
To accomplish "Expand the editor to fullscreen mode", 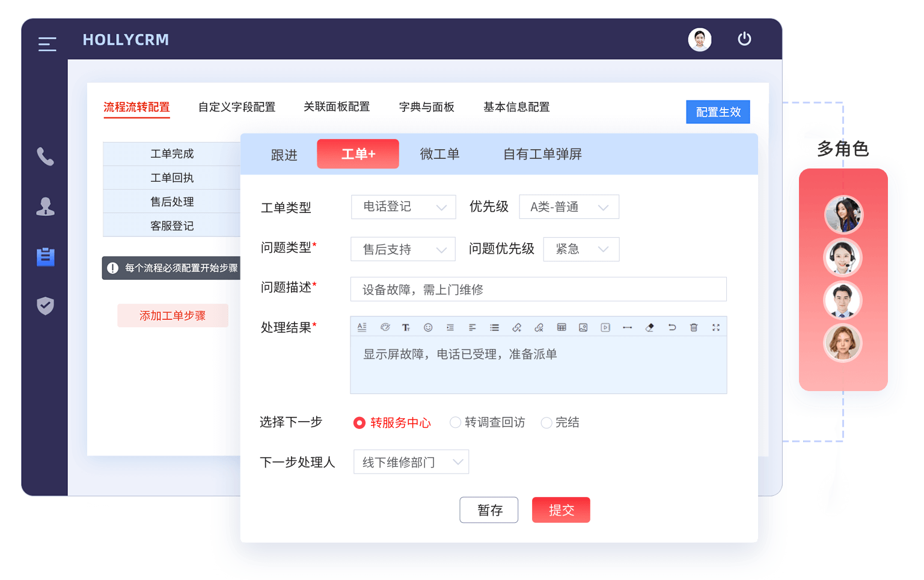I will pyautogui.click(x=715, y=327).
